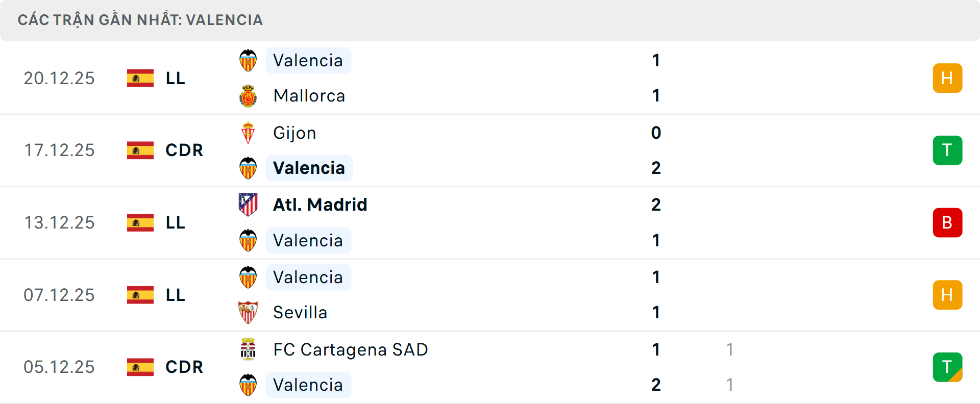Open the Mallorca team link
This screenshot has height=404, width=980.
(309, 96)
